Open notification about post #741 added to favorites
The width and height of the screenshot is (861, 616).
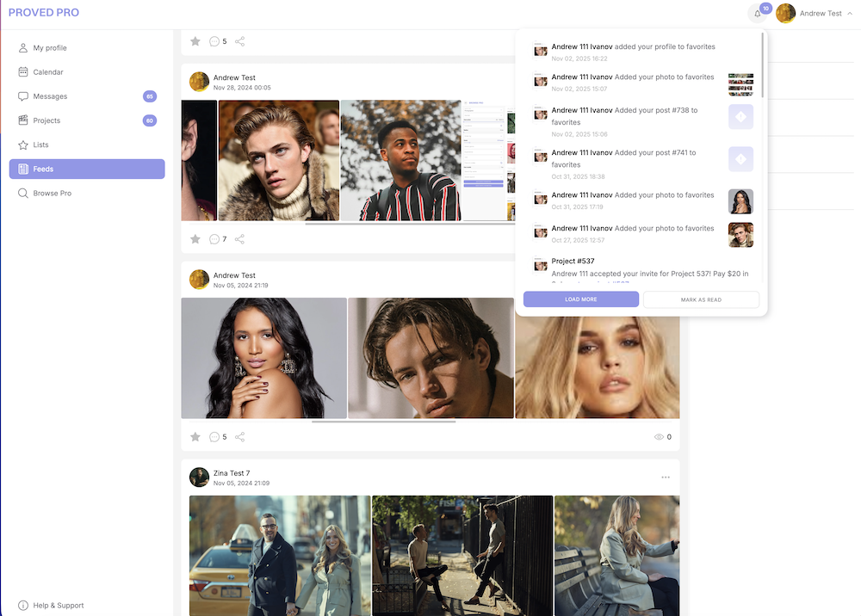click(642, 164)
